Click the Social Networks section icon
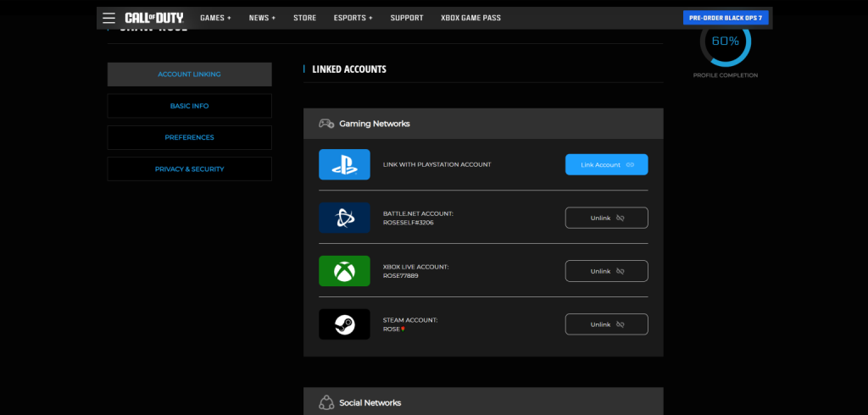 click(325, 402)
